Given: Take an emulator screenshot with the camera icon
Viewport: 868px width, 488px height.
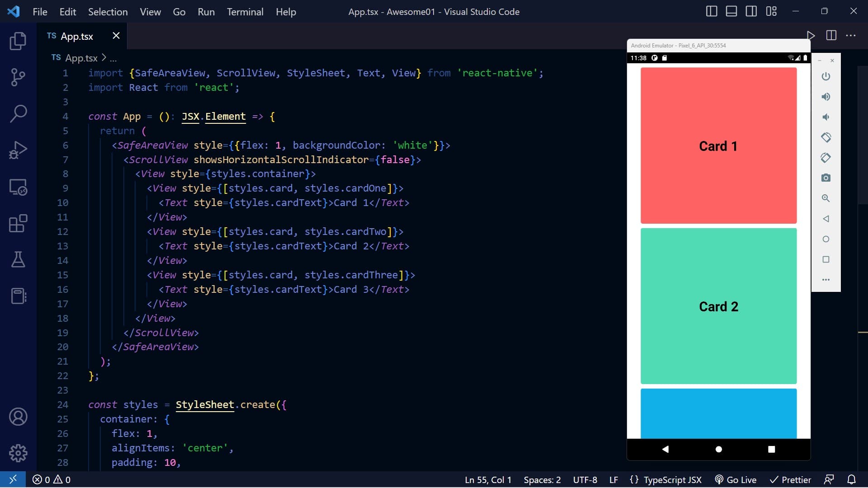Looking at the screenshot, I should [826, 178].
